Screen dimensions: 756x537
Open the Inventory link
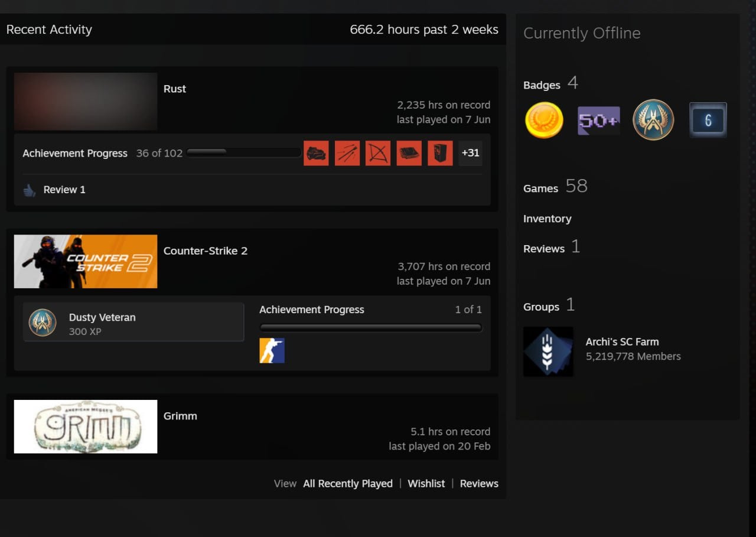click(547, 219)
